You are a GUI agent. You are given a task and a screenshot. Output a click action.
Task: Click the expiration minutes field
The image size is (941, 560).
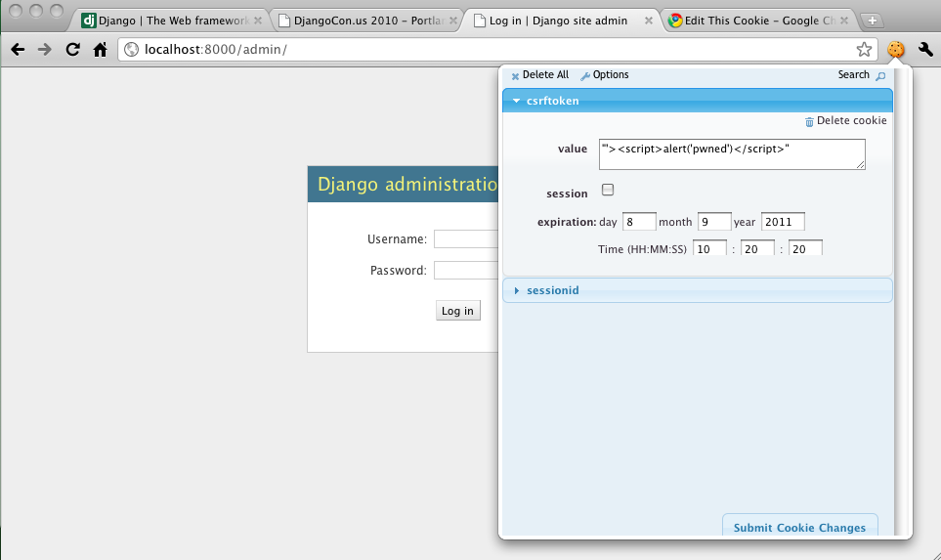(757, 248)
